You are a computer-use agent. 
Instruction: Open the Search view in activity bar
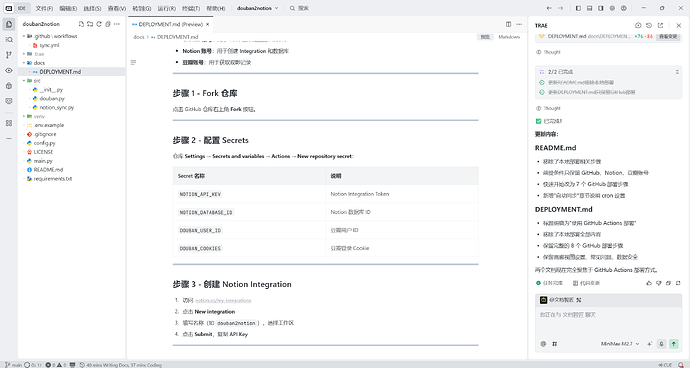pyautogui.click(x=9, y=40)
